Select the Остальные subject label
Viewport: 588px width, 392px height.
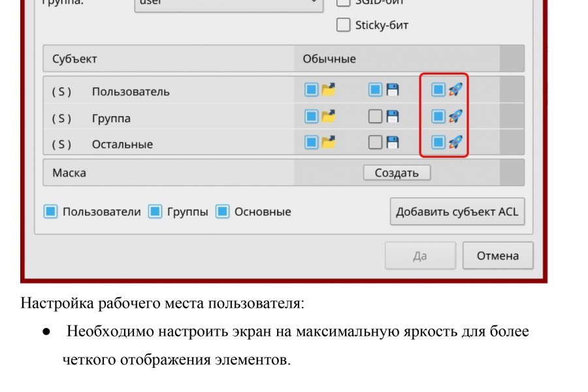click(123, 144)
